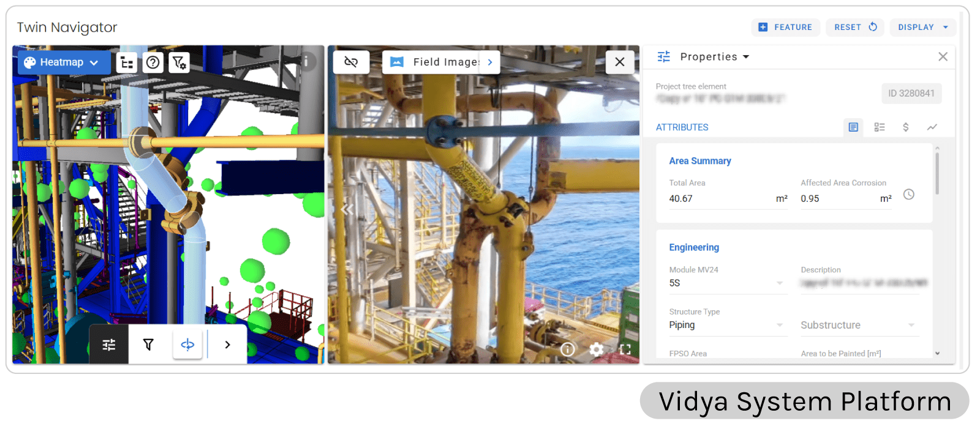The width and height of the screenshot is (980, 429).
Task: Click the Properties sliders icon
Action: pos(664,57)
